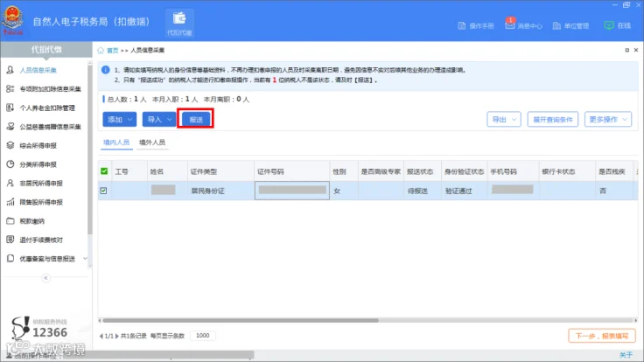Open 操作手册 manual icon
The width and height of the screenshot is (644, 362).
(x=462, y=25)
